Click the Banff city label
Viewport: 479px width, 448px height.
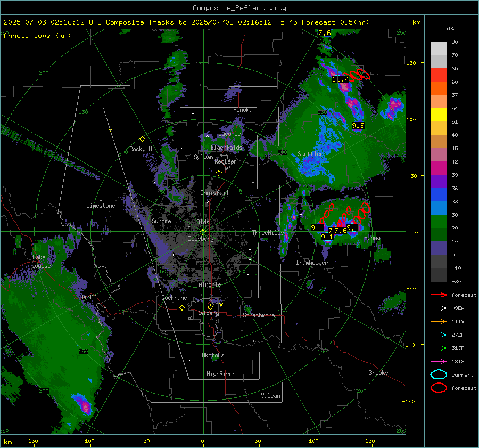coord(88,297)
